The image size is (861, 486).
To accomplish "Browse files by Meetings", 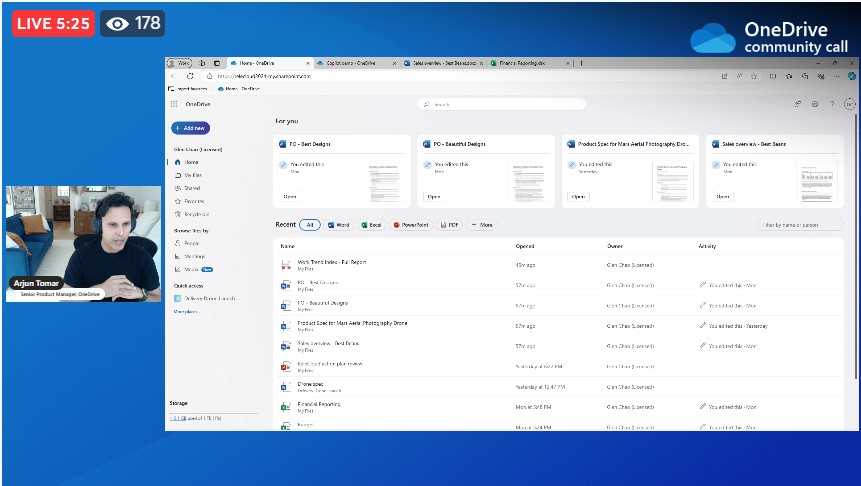I will [x=190, y=256].
